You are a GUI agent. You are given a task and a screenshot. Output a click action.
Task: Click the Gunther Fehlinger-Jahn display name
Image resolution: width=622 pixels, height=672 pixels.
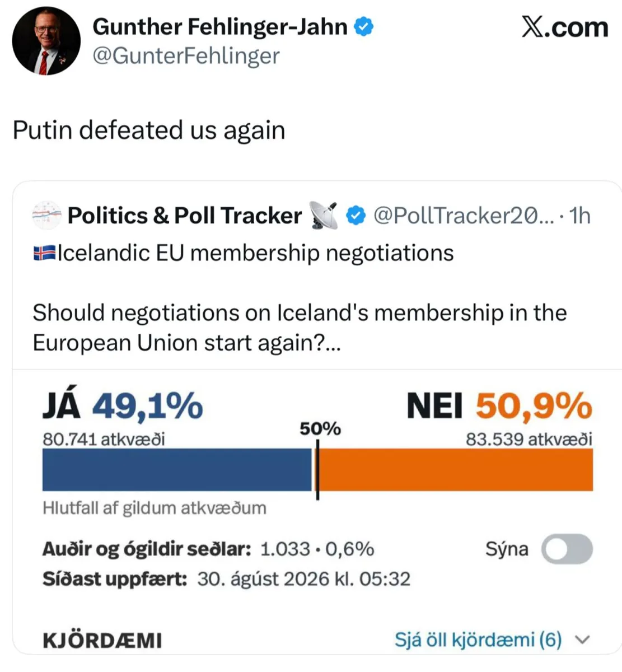[220, 27]
